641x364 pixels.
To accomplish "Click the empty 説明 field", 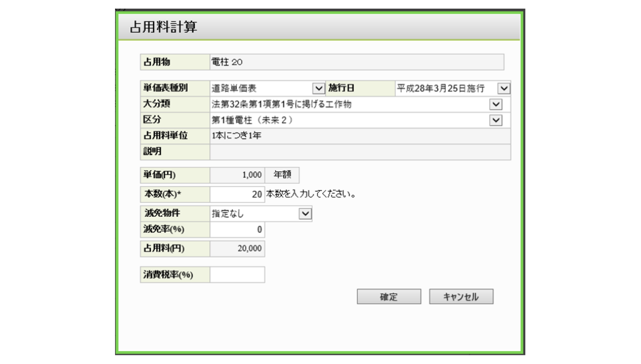I will point(360,152).
